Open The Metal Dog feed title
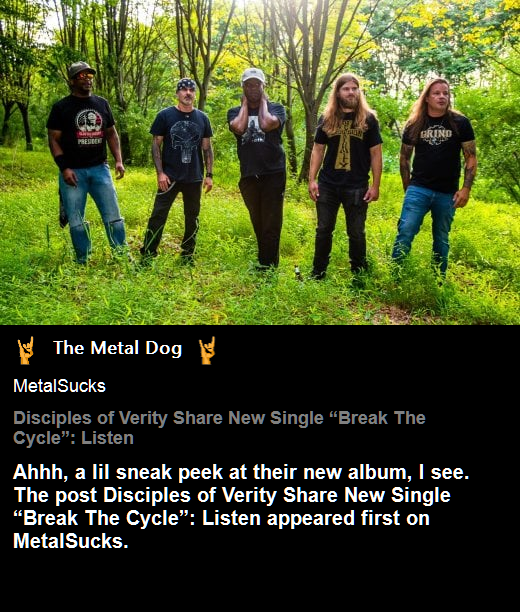520x612 pixels. click(x=118, y=348)
